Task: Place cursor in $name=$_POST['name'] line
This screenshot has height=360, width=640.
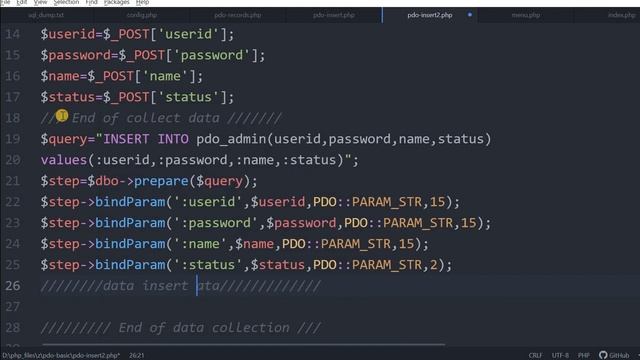Action: [122, 76]
